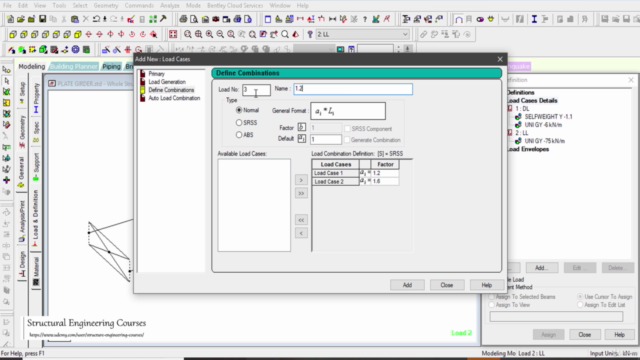
Task: Switch to the Piping tab
Action: point(111,66)
